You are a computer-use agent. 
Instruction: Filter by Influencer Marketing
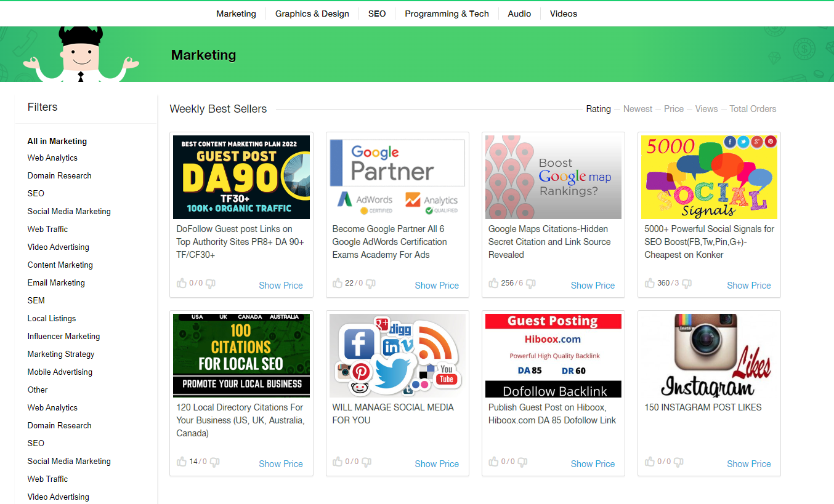pyautogui.click(x=63, y=336)
